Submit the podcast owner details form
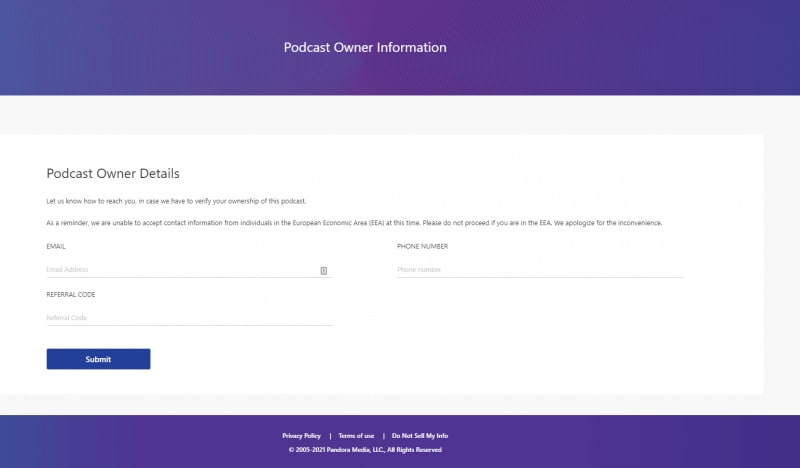The image size is (800, 468). [x=98, y=359]
